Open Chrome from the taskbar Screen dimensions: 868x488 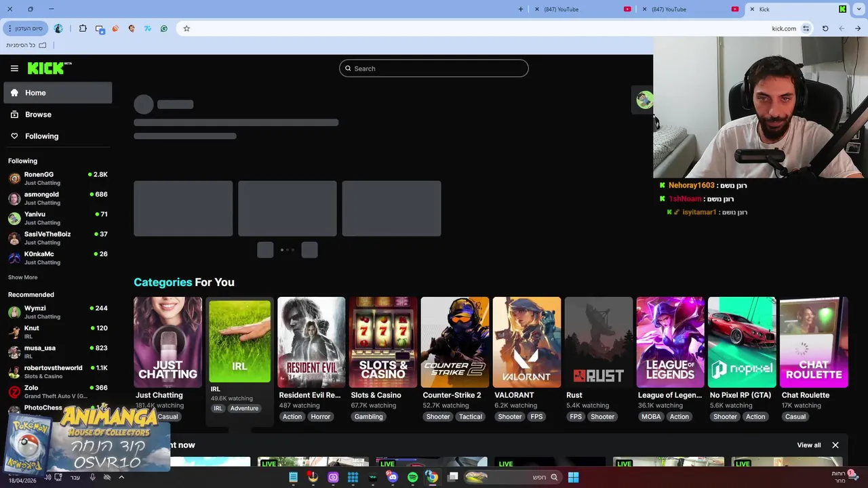432,477
